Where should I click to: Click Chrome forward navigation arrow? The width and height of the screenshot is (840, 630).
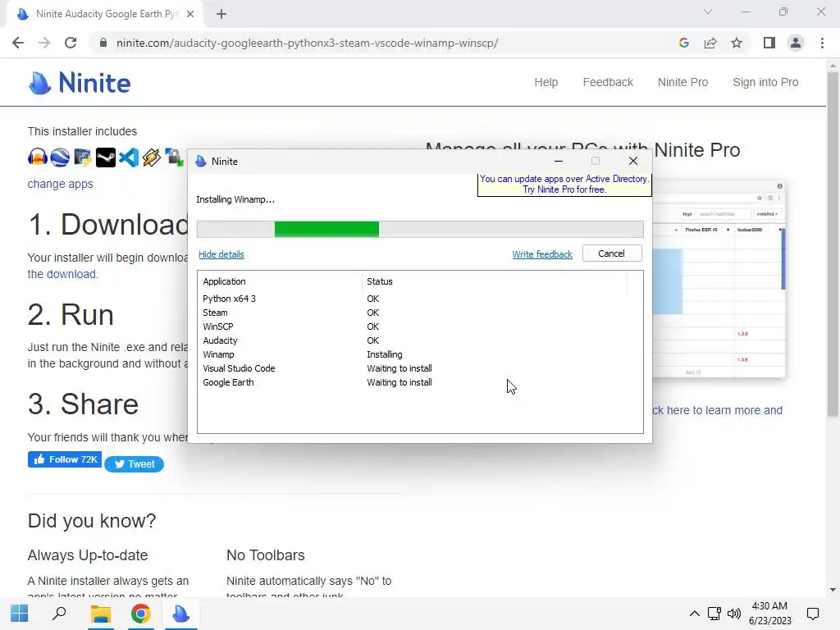44,43
